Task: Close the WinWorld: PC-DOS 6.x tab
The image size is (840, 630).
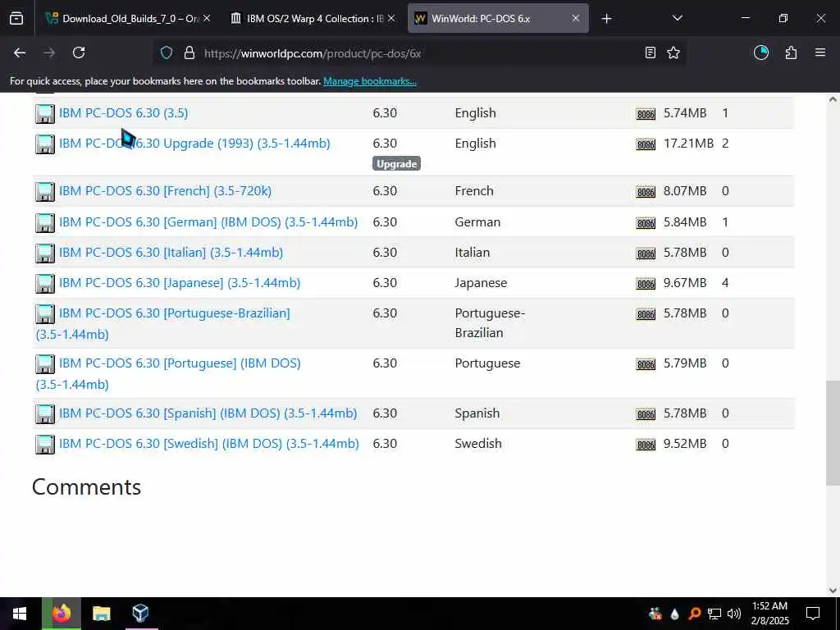Action: (575, 18)
